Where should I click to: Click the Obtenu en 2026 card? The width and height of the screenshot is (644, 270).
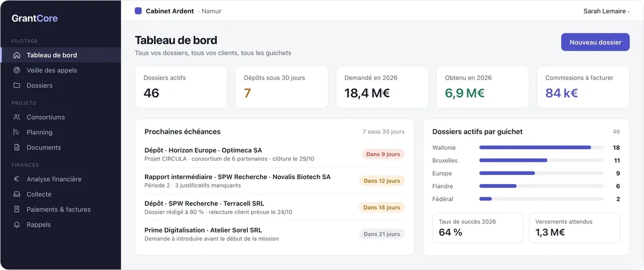[482, 87]
